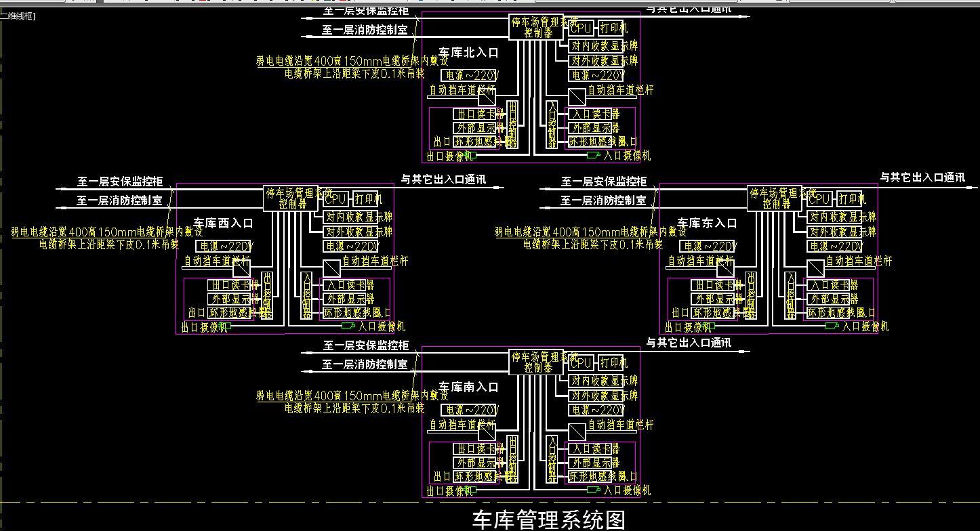This screenshot has width=980, height=531.
Task: Pick 停车场管理系统控制器 box at the east entrance
Action: tap(774, 198)
